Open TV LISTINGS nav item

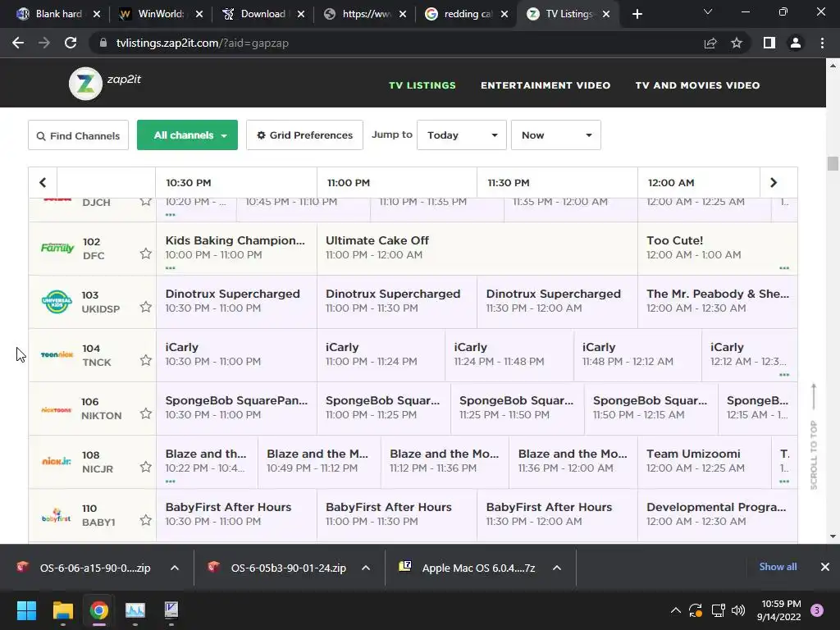[422, 85]
